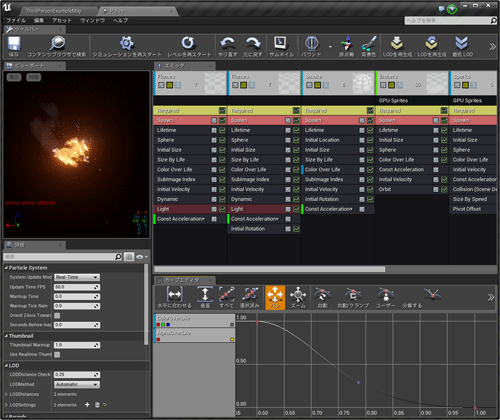Open the ウィンドウ menu

(x=92, y=21)
